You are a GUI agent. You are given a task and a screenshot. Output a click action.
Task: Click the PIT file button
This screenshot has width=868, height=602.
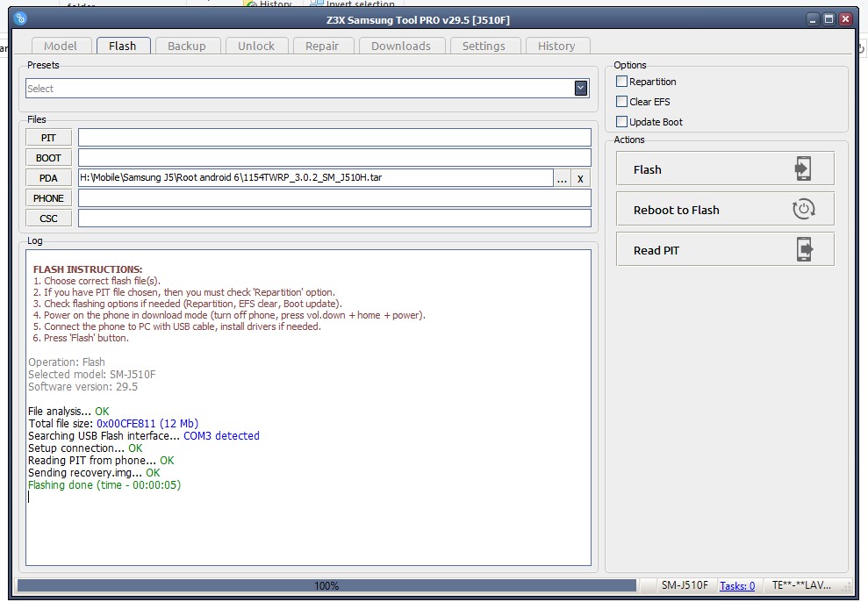(x=49, y=138)
